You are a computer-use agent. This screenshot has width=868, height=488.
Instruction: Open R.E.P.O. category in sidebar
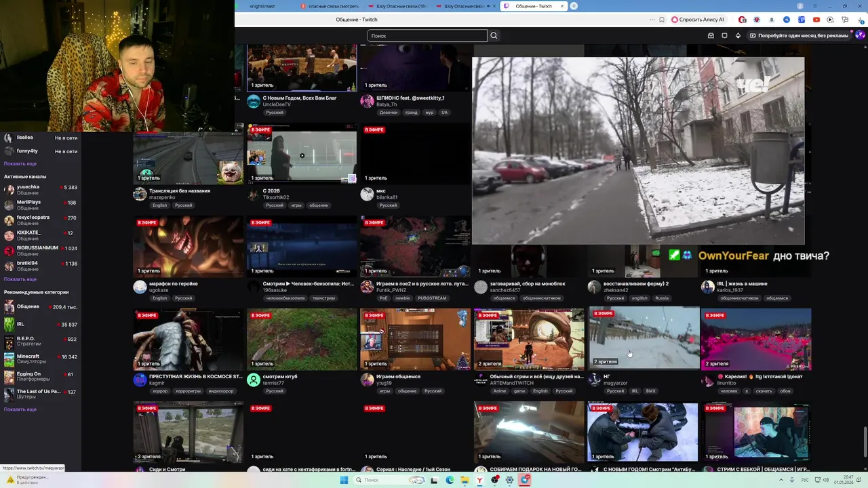41,341
